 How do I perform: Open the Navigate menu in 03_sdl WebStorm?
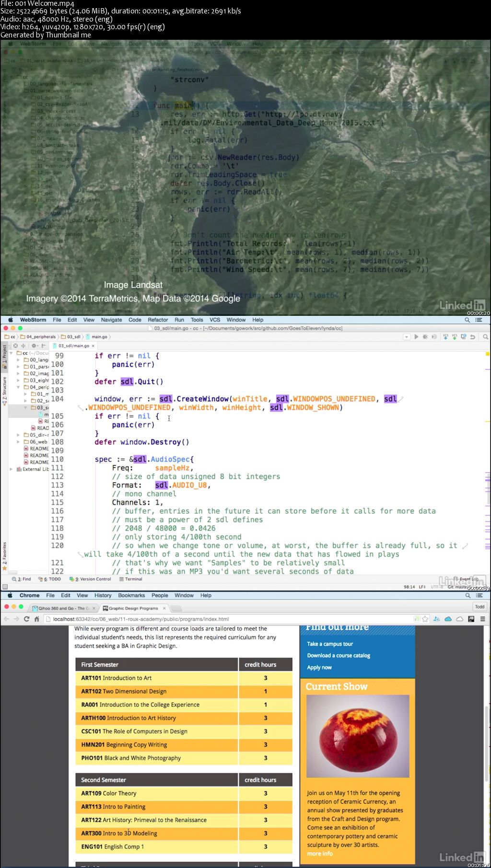[x=111, y=320]
